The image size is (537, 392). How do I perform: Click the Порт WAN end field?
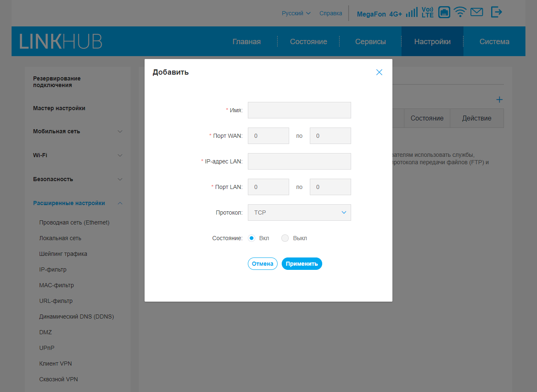click(330, 136)
